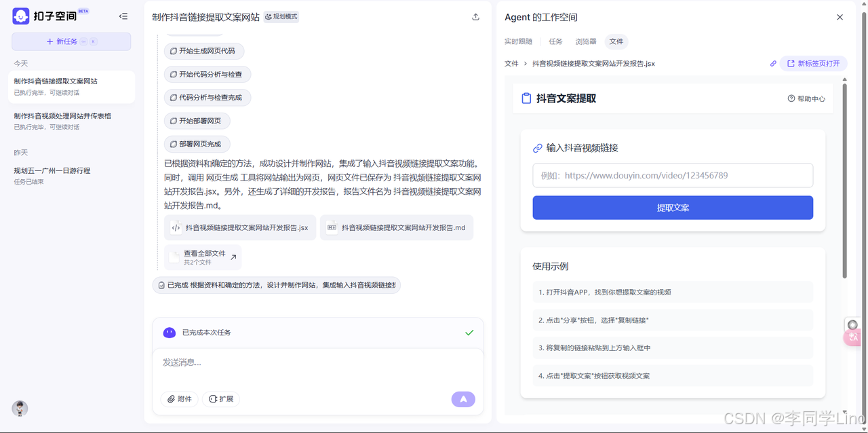Image resolution: width=868 pixels, height=433 pixels.
Task: Click step 4. 点击"提取文案"按钮获取视频文案
Action: pyautogui.click(x=673, y=375)
